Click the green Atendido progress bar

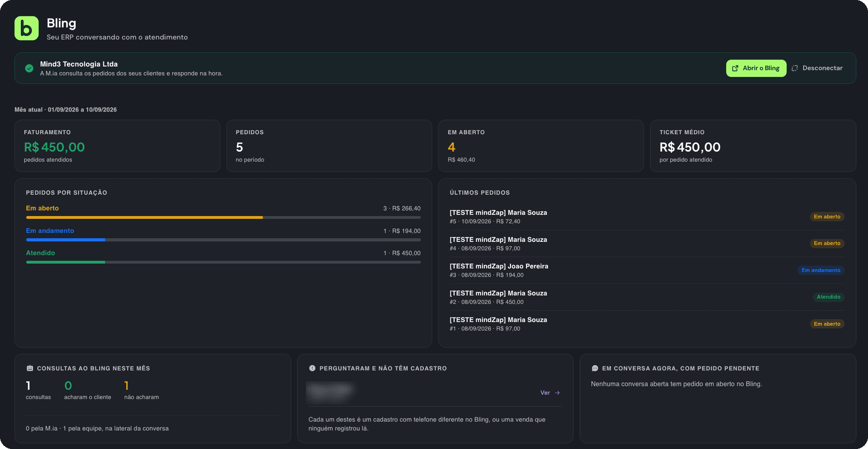pyautogui.click(x=66, y=262)
